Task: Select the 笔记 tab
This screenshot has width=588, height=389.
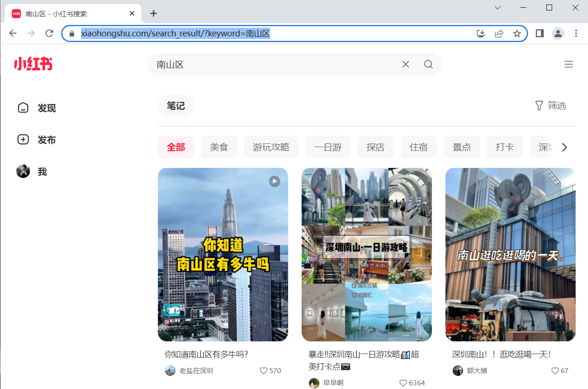Action: [x=176, y=106]
